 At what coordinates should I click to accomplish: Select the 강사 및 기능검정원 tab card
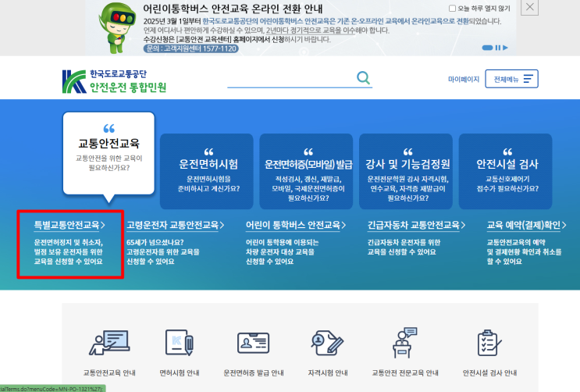coord(406,171)
